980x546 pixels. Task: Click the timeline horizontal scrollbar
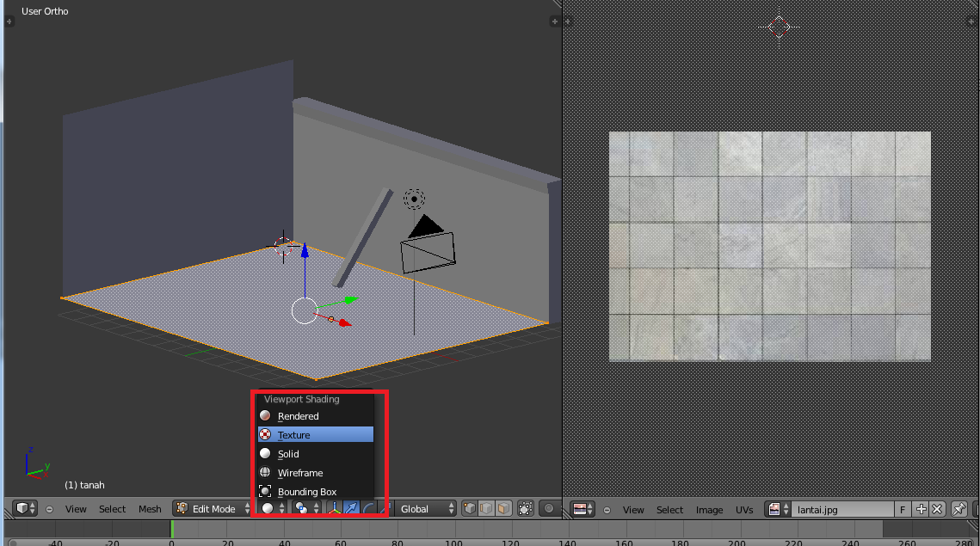coord(490,543)
